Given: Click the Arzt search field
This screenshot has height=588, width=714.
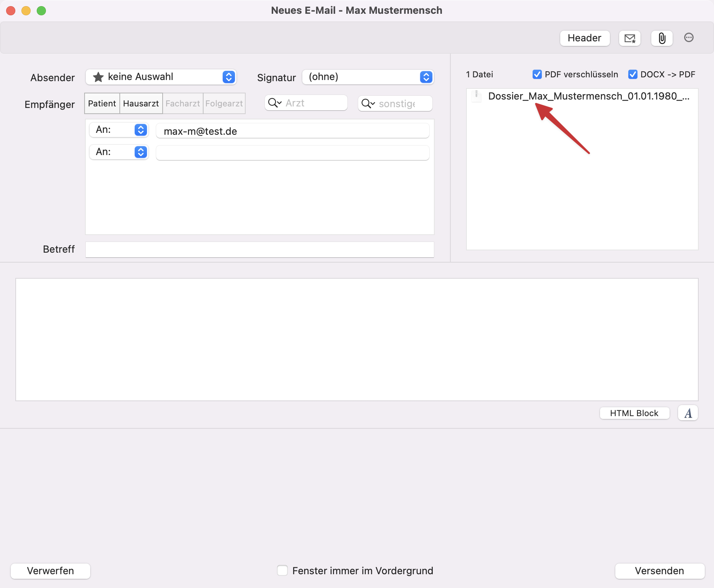Looking at the screenshot, I should pyautogui.click(x=306, y=103).
